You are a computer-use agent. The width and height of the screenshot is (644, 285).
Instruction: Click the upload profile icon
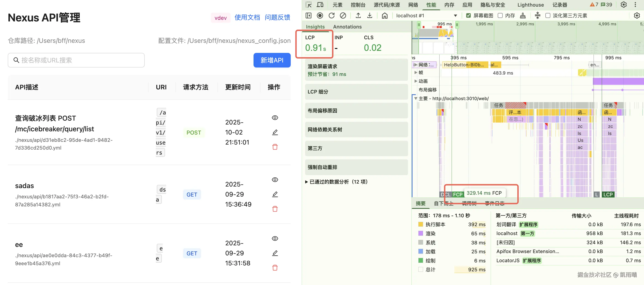pos(358,16)
